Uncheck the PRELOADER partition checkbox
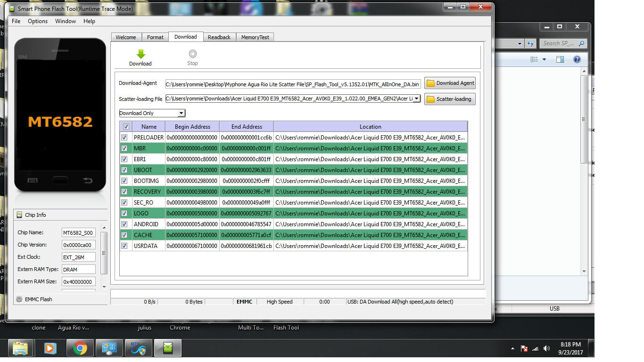The width and height of the screenshot is (644, 362). point(124,138)
